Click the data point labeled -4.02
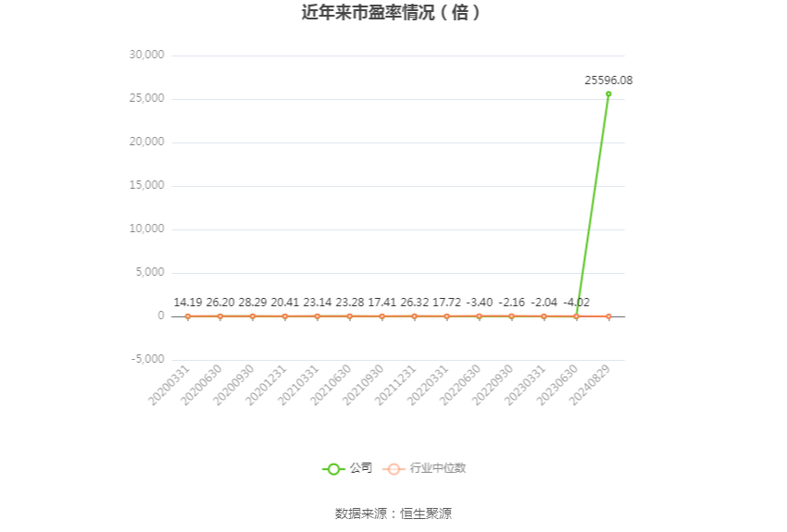This screenshot has height=532, width=787. [576, 316]
